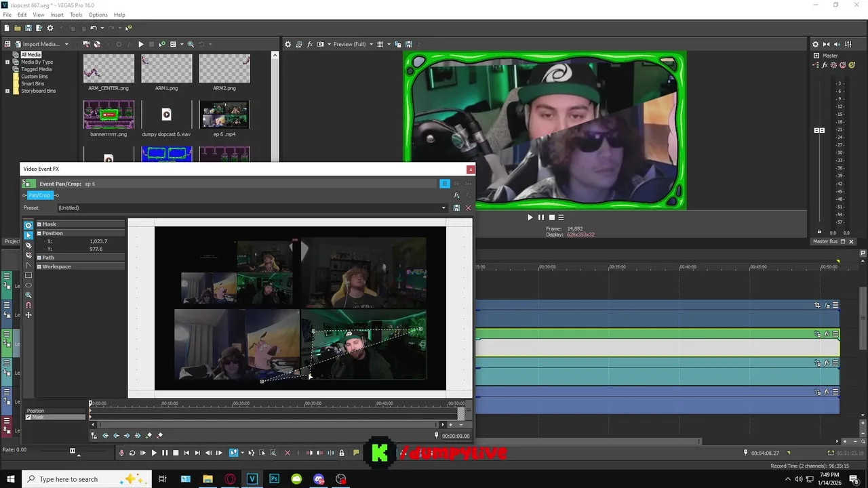Click the Undo arrow in main toolbar

[94, 28]
